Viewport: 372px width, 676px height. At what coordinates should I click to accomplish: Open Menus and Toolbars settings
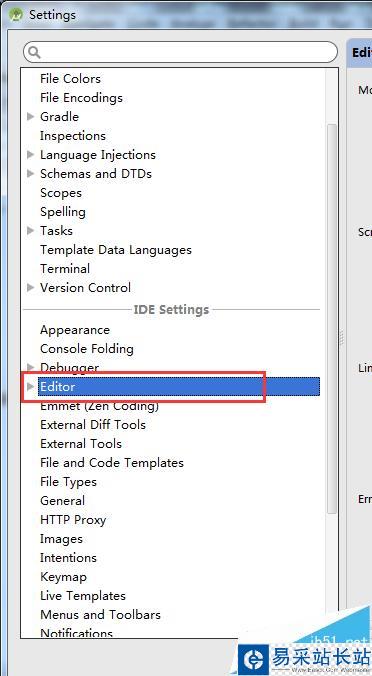100,614
